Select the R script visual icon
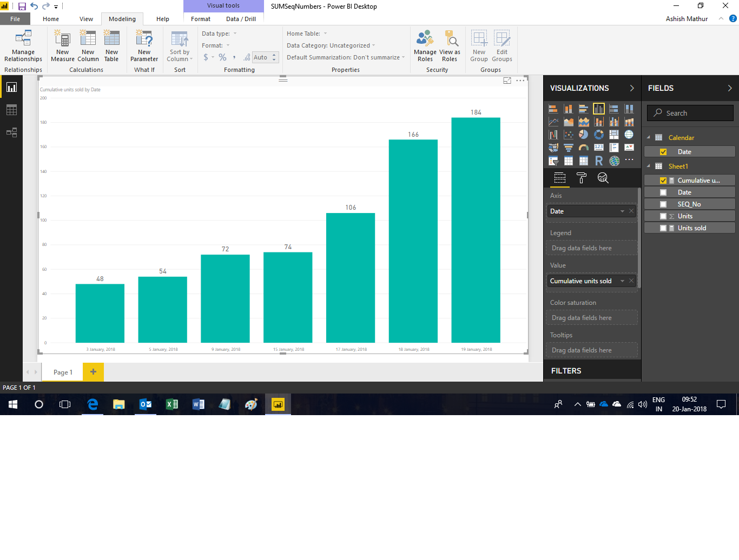 click(x=599, y=161)
